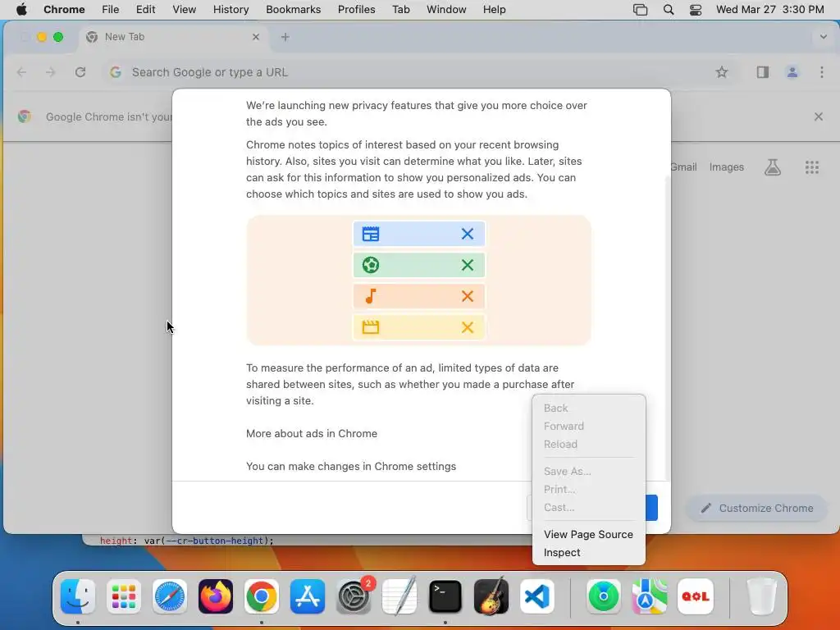
Task: Remove the blue news topic chip
Action: pyautogui.click(x=467, y=234)
